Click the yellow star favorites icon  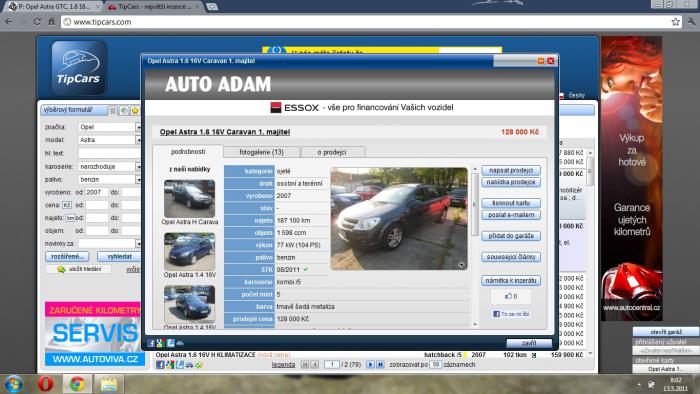coord(135,110)
